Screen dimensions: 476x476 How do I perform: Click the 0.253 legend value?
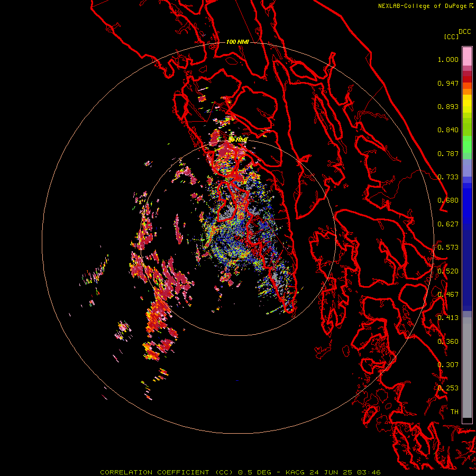[448, 388]
